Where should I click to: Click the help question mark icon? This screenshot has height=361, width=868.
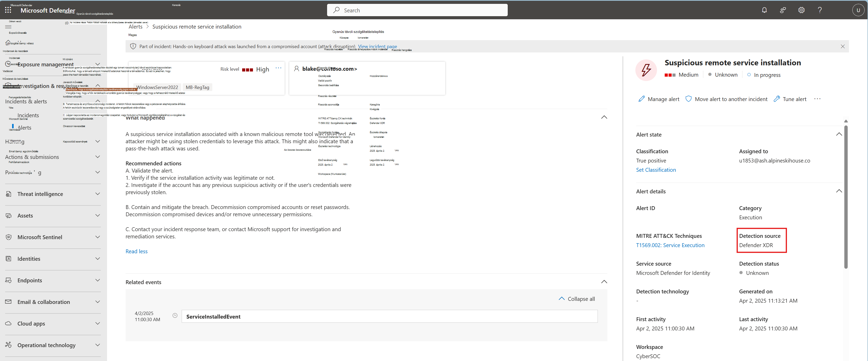820,10
